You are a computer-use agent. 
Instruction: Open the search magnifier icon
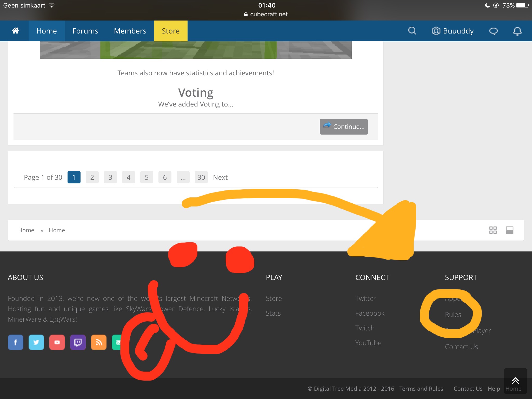[412, 31]
